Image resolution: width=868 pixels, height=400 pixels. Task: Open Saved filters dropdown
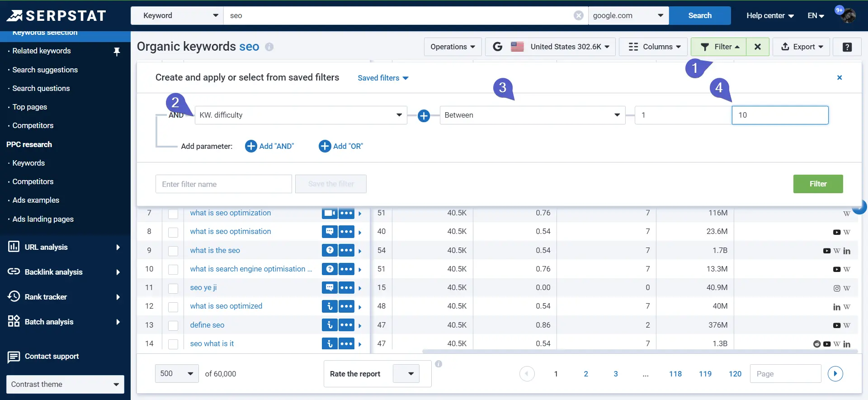383,78
